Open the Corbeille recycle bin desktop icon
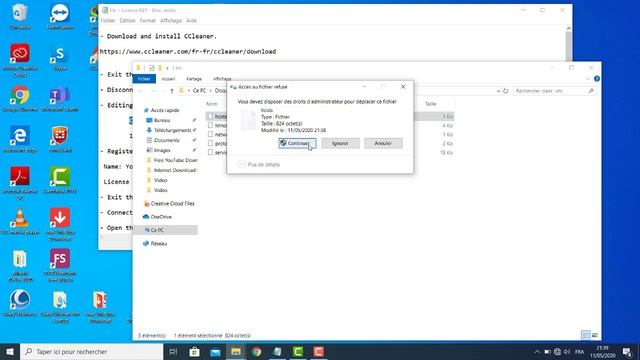 20,16
